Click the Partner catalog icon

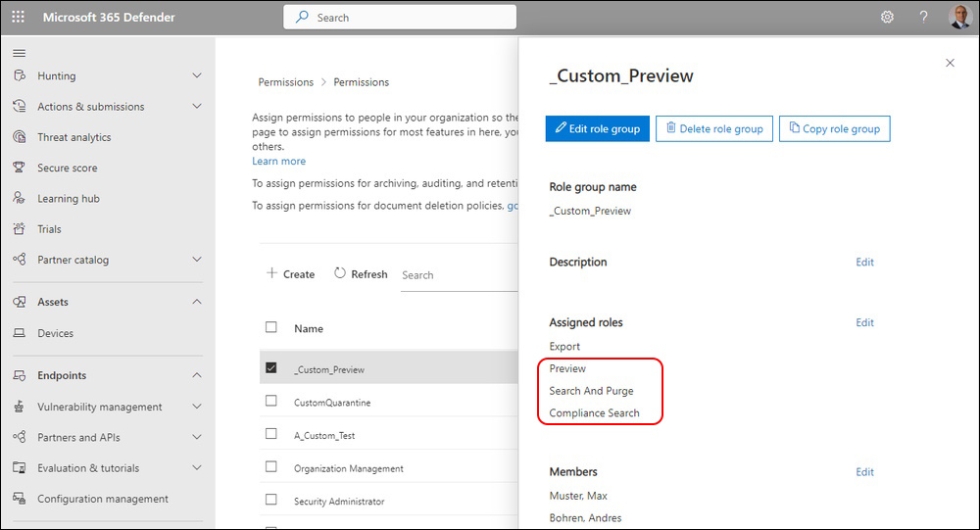pyautogui.click(x=20, y=260)
